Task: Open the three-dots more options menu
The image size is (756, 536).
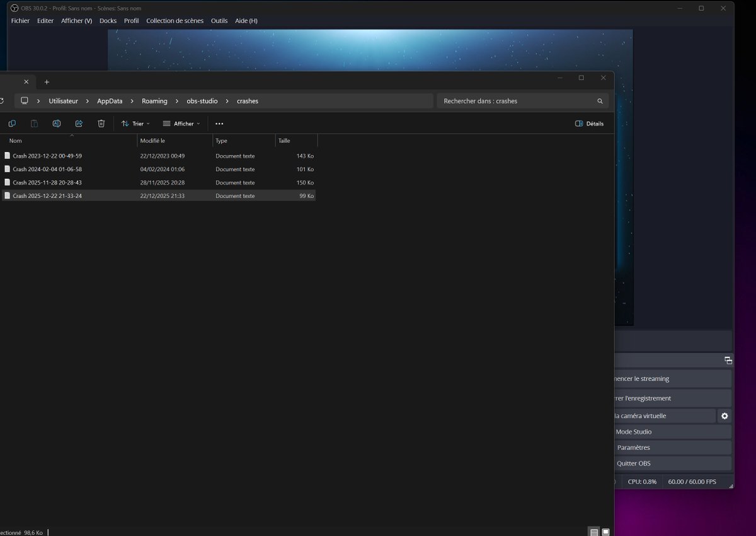Action: 219,124
